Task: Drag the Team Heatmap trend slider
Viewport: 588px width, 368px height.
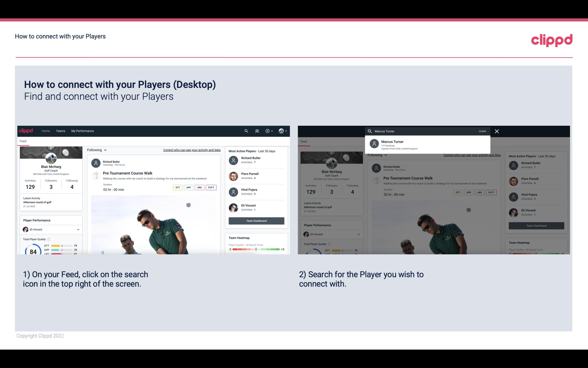Action: tap(256, 250)
